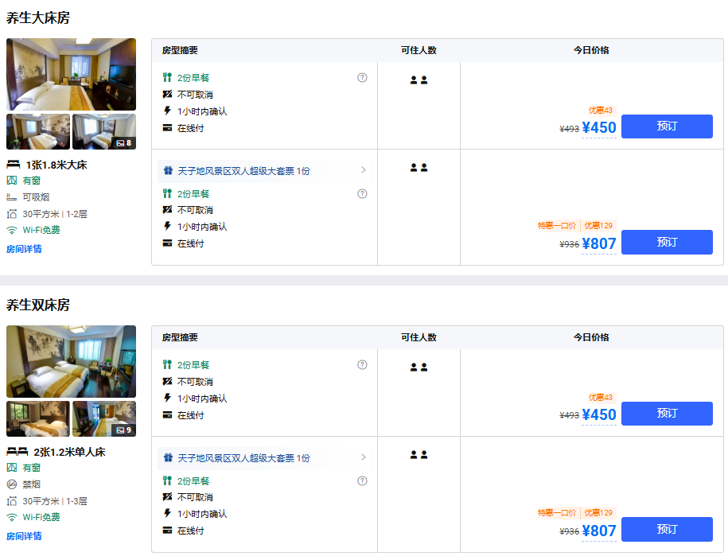The image size is (728, 560).
Task: Reserve the ¥450 养生双床房 via 预订
Action: pos(666,414)
